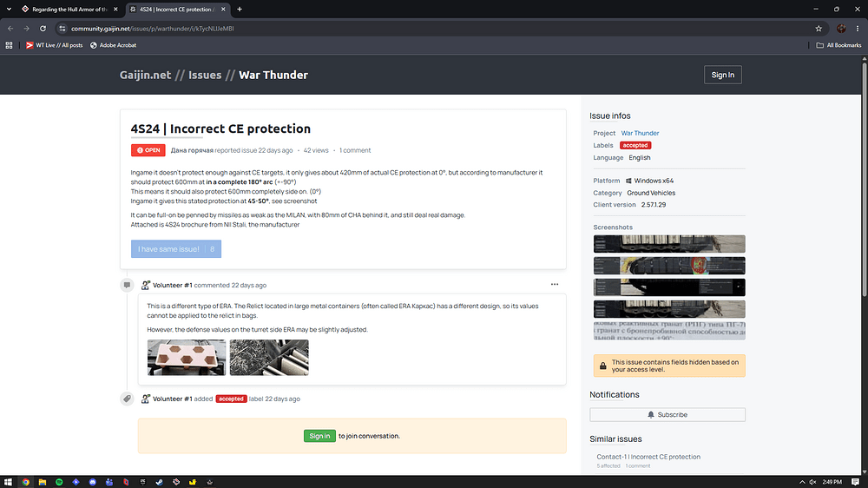Viewport: 868px width, 488px height.
Task: Open reporter profile 'Дана горячая'
Action: point(192,150)
